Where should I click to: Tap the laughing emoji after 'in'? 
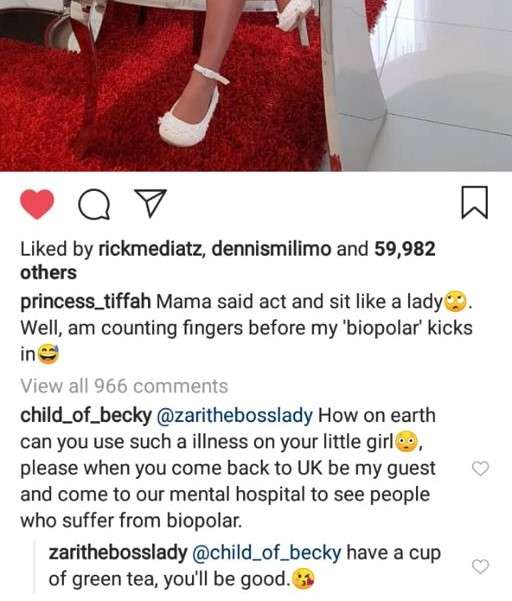coord(48,354)
